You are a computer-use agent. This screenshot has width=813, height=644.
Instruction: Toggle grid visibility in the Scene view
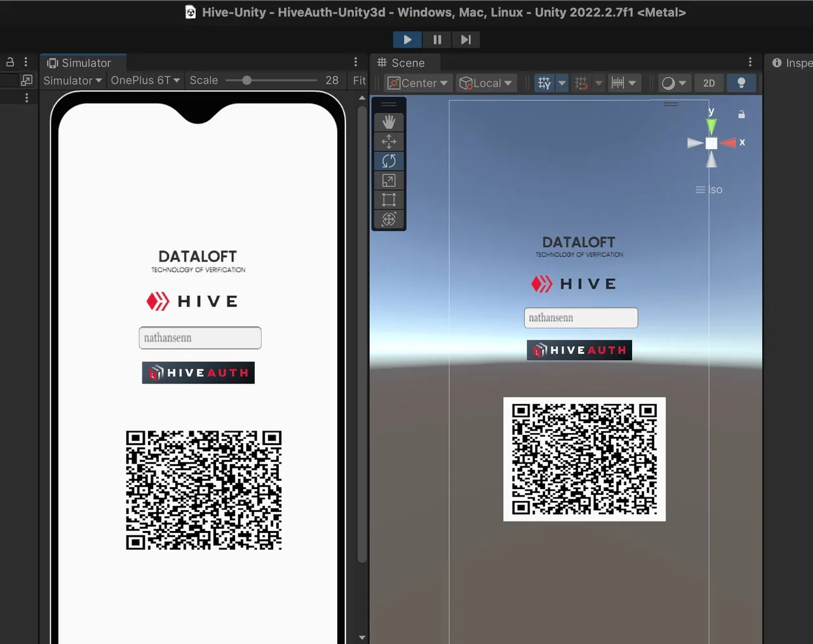pyautogui.click(x=544, y=83)
